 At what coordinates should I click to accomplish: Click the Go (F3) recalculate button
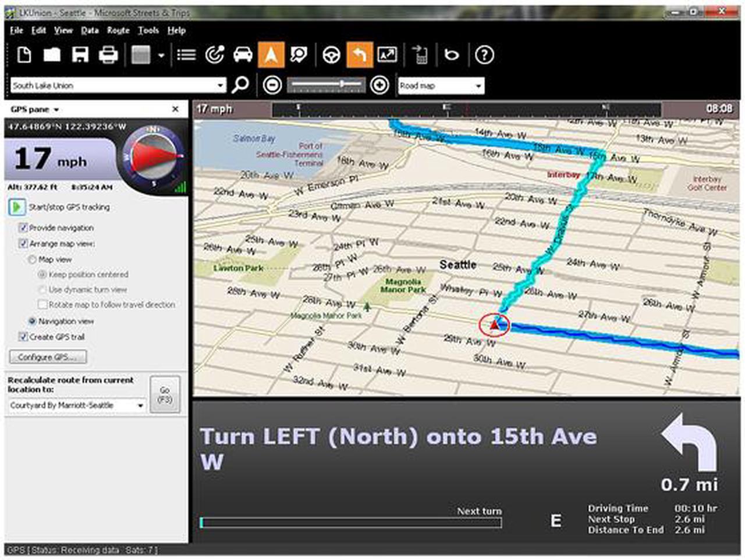pos(165,395)
